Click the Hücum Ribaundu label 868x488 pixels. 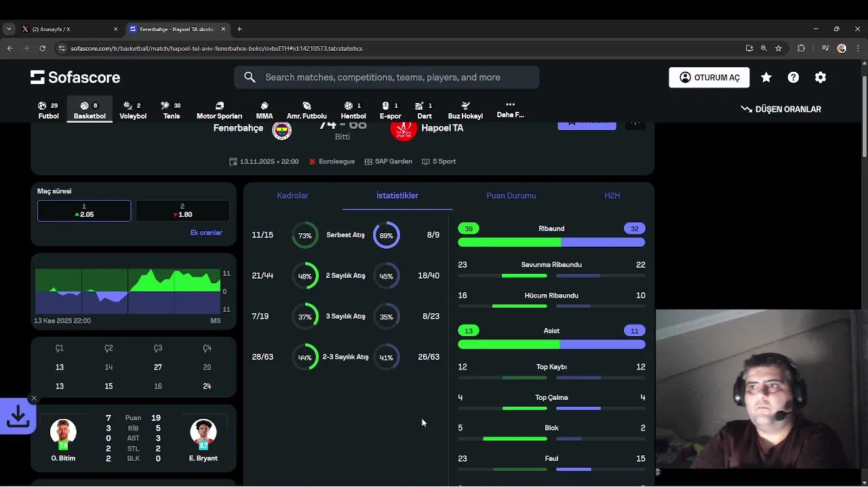coord(551,296)
